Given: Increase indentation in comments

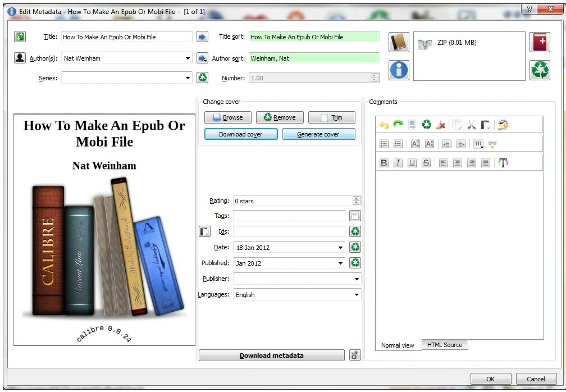Looking at the screenshot, I should coord(447,144).
